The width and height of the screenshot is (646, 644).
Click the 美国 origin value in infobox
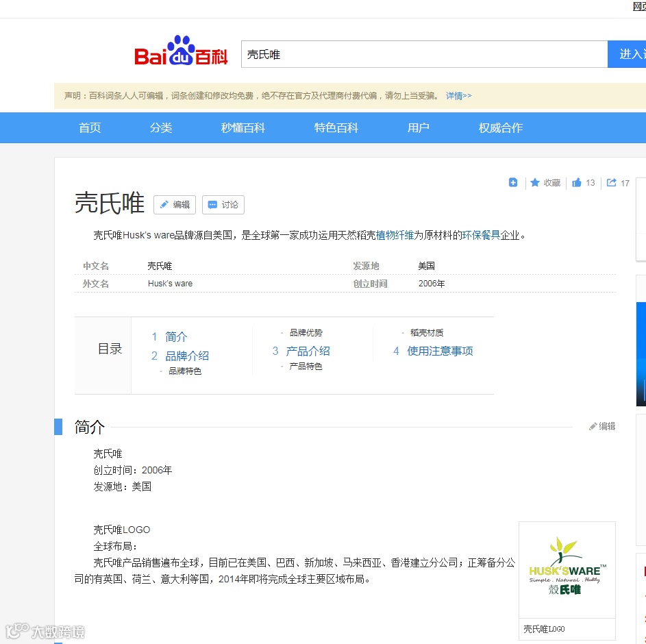click(x=426, y=266)
